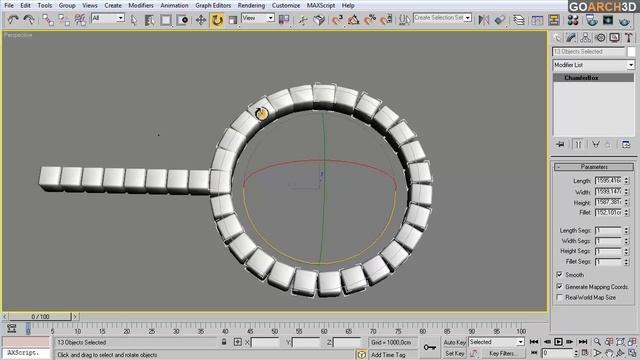Toggle the Selection Lock padlock icon
Image resolution: width=640 pixels, height=360 pixels.
(x=224, y=342)
